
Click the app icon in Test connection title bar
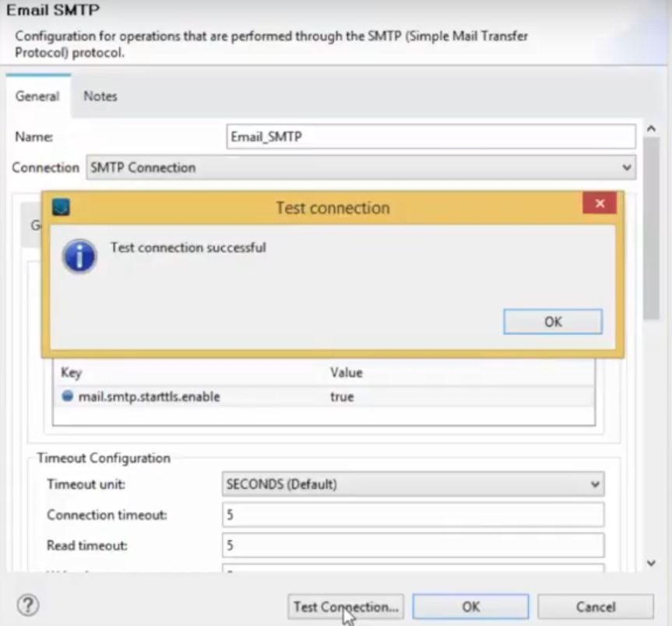click(62, 207)
